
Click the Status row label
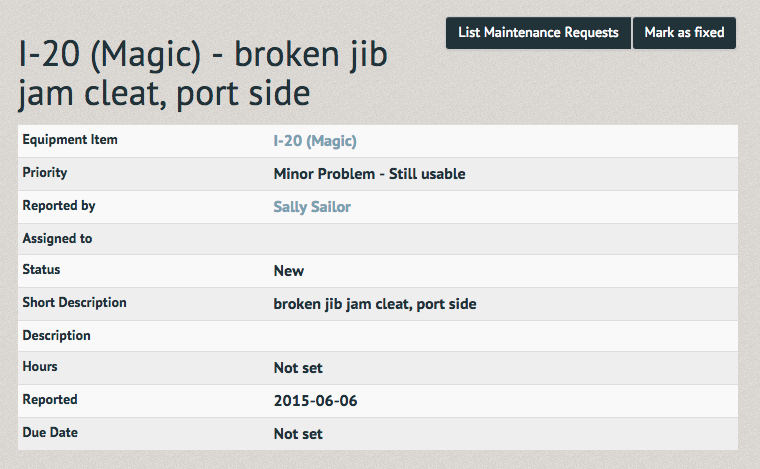coord(41,269)
